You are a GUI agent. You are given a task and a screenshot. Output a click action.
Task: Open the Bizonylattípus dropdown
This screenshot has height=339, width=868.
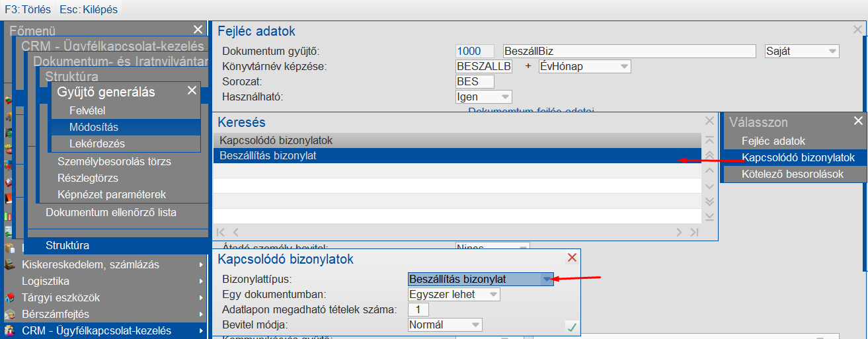pos(546,279)
